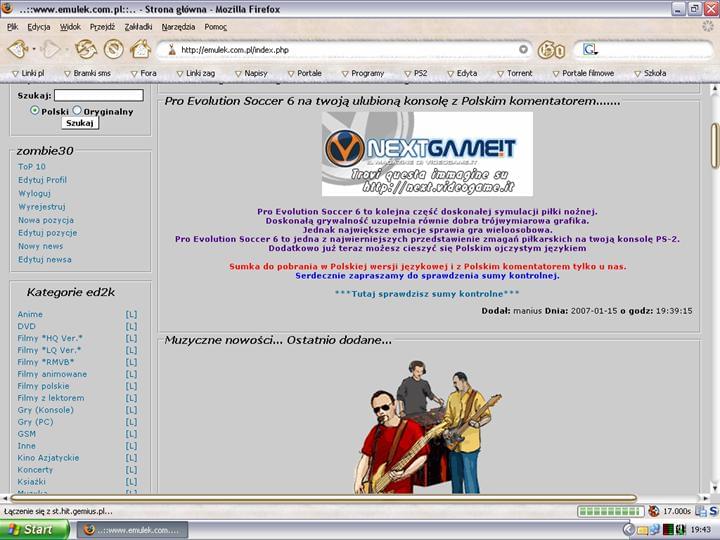This screenshot has width=720, height=540.
Task: Open the address bar history dropdown
Action: [523, 49]
